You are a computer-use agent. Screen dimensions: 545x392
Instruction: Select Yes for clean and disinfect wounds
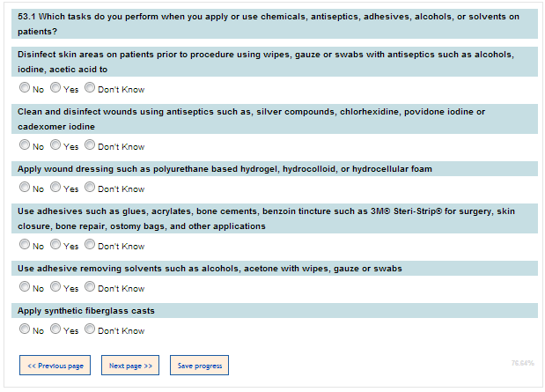pos(55,144)
